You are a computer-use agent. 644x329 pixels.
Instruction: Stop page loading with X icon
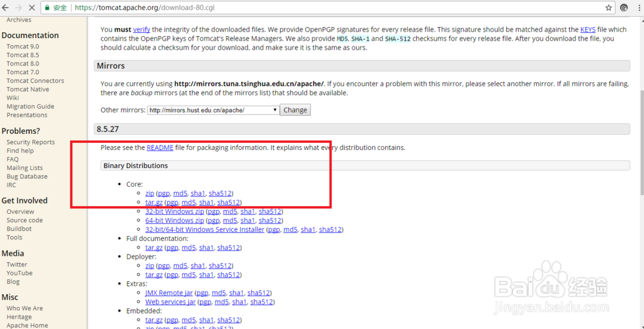point(33,7)
